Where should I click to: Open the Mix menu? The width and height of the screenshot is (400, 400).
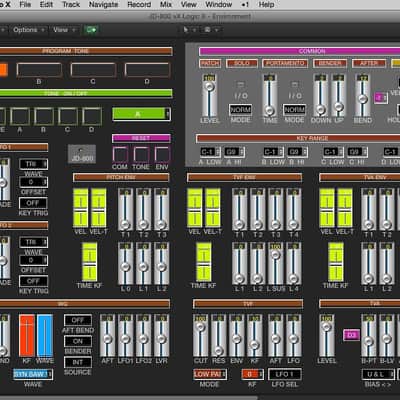pyautogui.click(x=166, y=5)
